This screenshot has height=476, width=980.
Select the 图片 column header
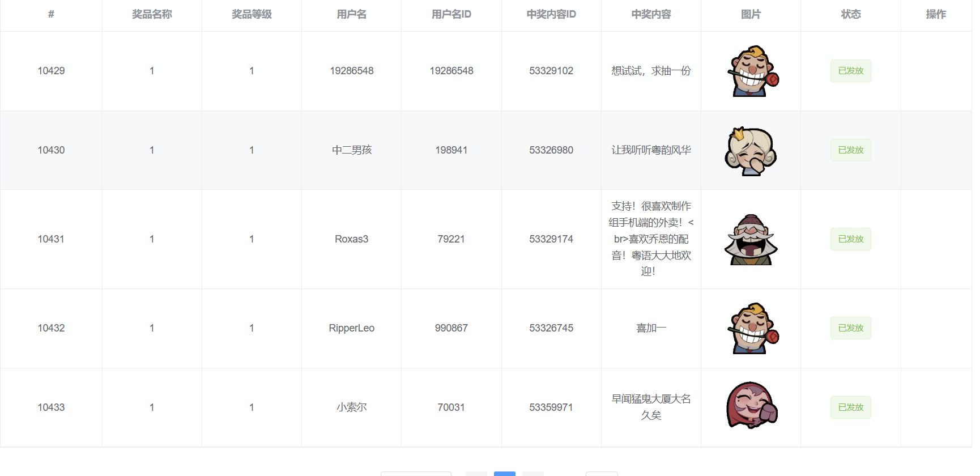pos(751,14)
